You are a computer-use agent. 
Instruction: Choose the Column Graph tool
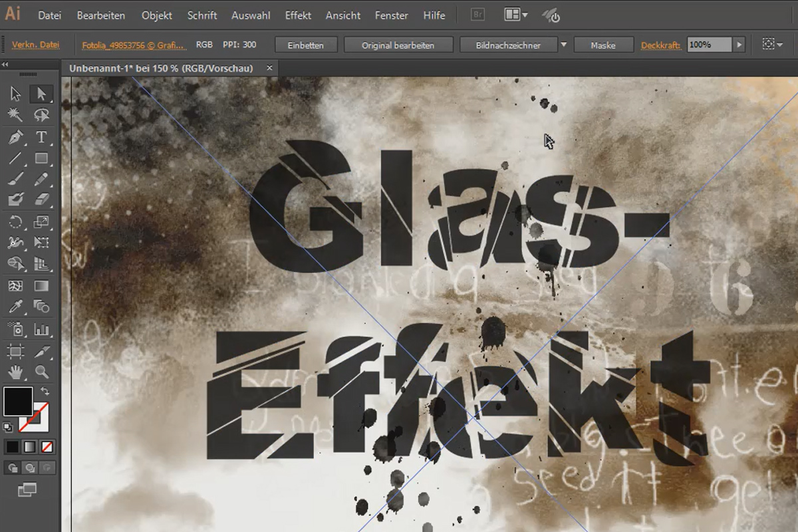[x=41, y=329]
